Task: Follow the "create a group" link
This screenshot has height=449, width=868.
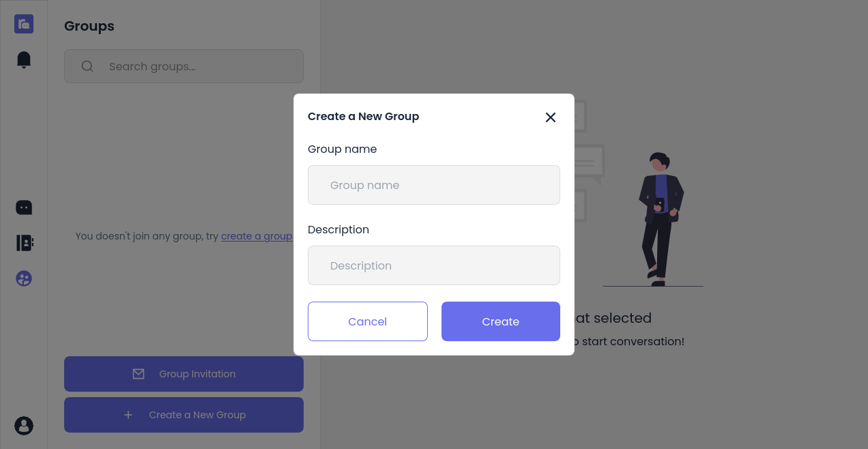Action: pyautogui.click(x=257, y=236)
